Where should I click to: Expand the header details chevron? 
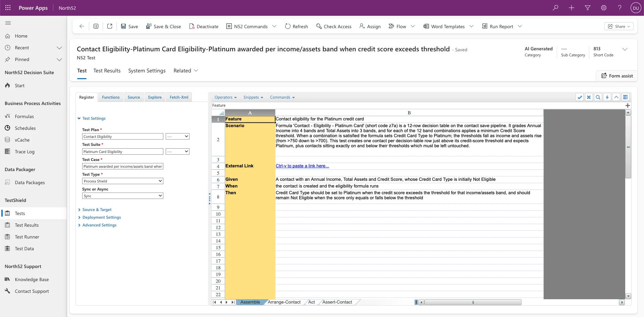625,49
